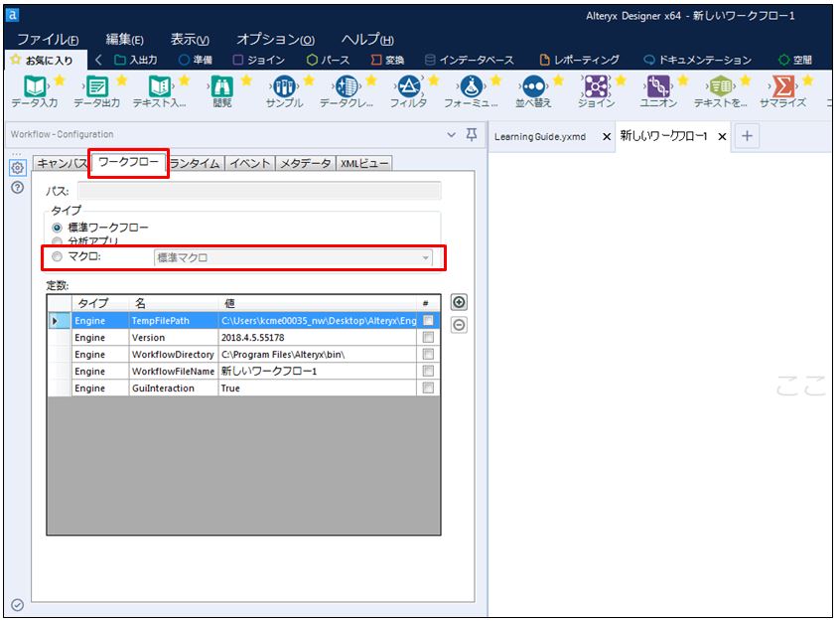Open the 入出力 tool category
Image resolution: width=840 pixels, height=623 pixels.
pyautogui.click(x=135, y=61)
